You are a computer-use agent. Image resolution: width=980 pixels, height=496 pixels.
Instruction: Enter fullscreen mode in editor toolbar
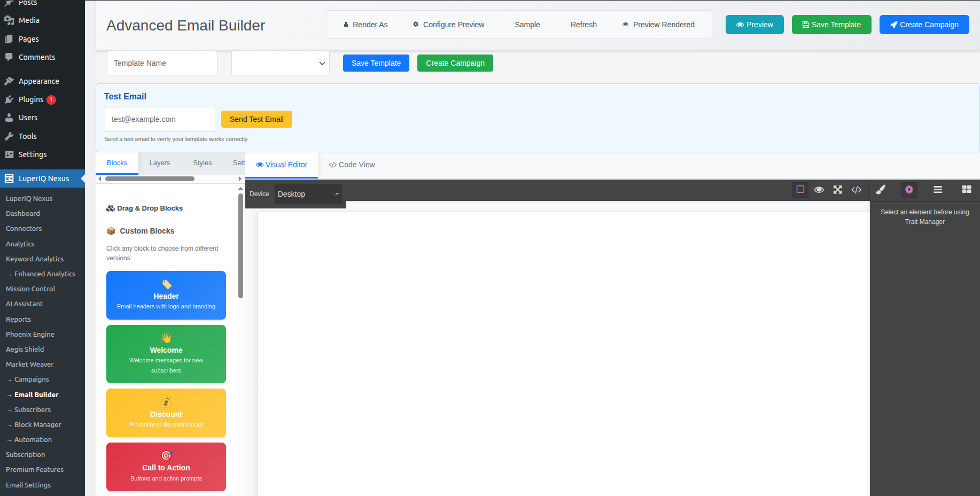tap(837, 190)
